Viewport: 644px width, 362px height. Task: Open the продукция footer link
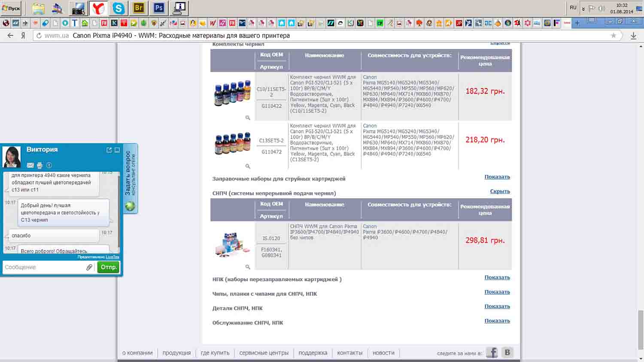(x=176, y=353)
